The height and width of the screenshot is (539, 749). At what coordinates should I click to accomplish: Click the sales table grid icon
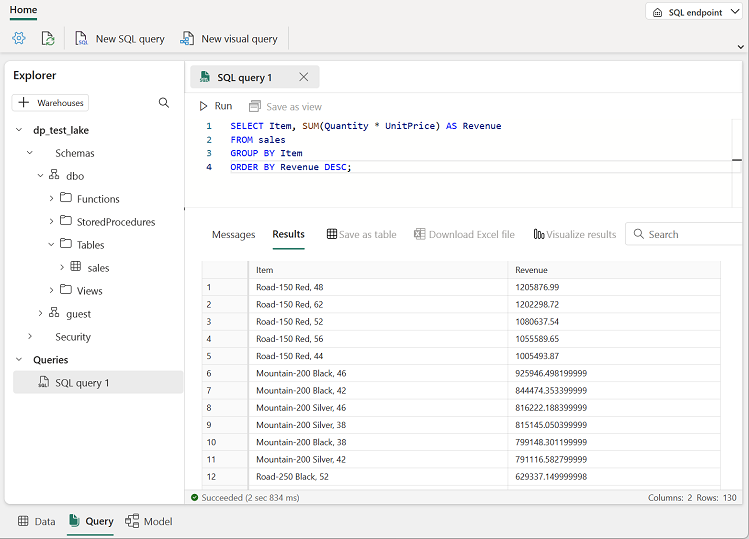pos(75,267)
